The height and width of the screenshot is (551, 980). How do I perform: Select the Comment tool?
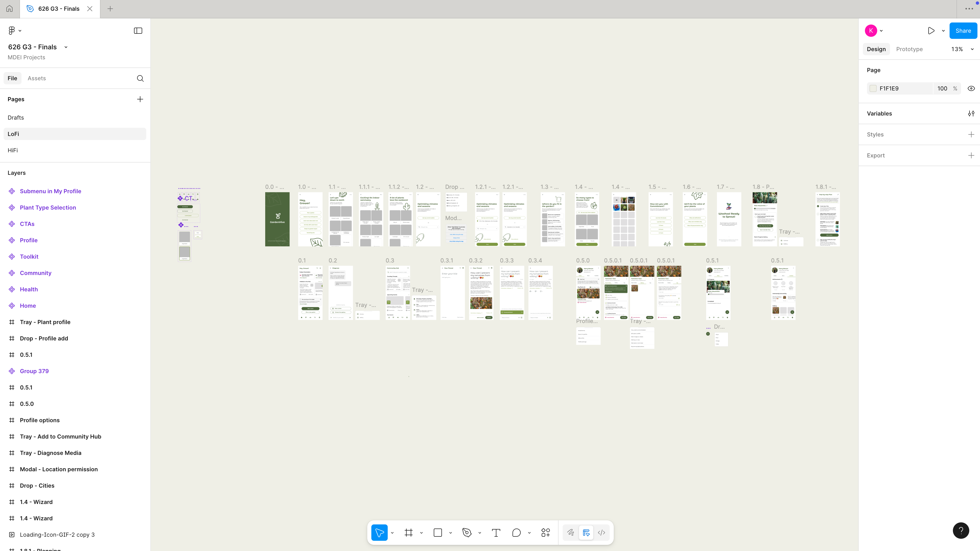point(516,533)
